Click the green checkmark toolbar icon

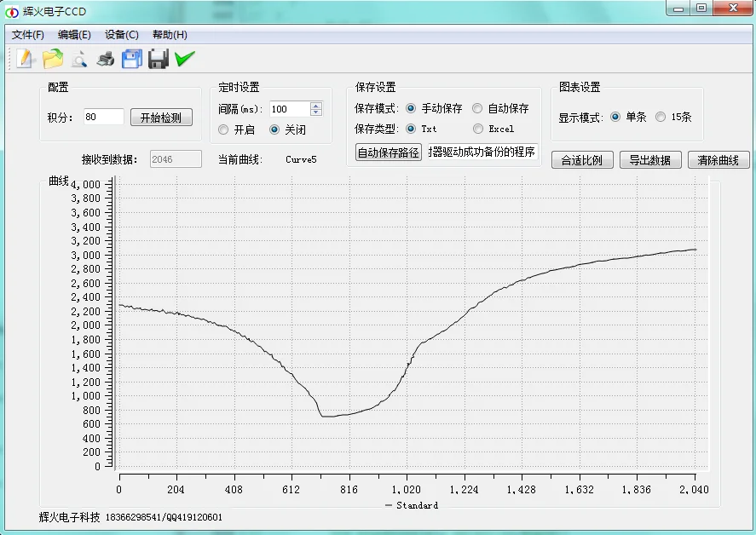tap(184, 59)
